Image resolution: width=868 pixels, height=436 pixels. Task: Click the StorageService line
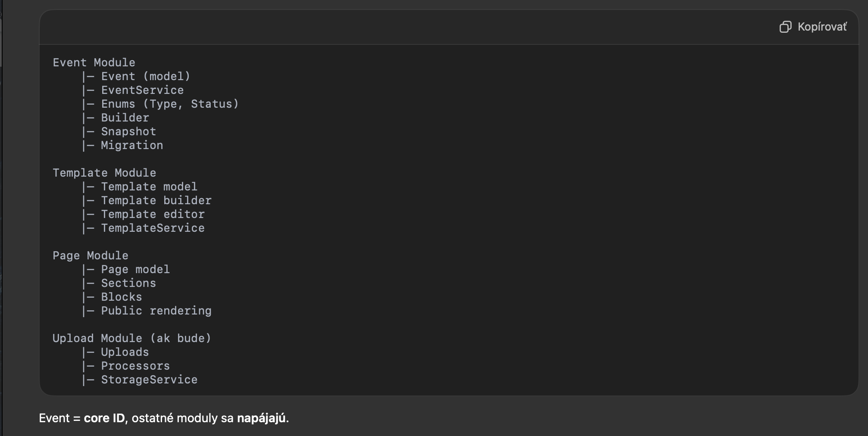149,380
